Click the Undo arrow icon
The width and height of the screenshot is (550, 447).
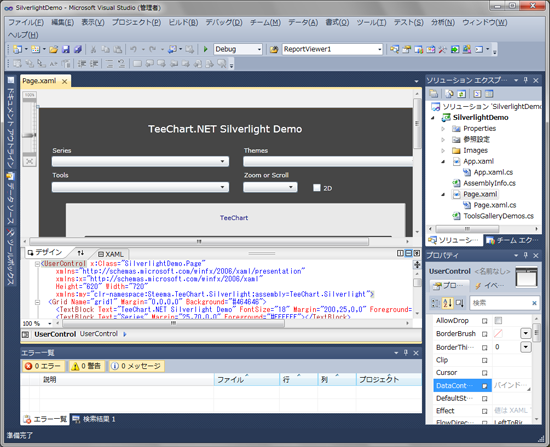click(x=133, y=49)
